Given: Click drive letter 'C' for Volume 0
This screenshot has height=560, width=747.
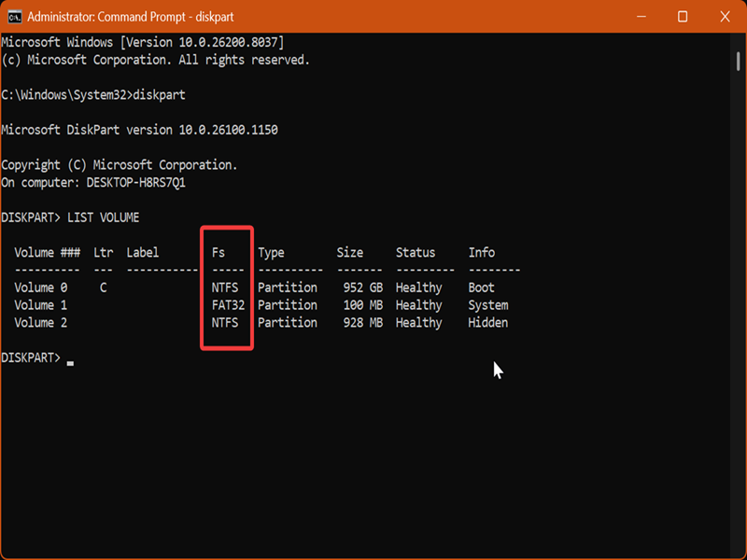Looking at the screenshot, I should click(x=103, y=287).
